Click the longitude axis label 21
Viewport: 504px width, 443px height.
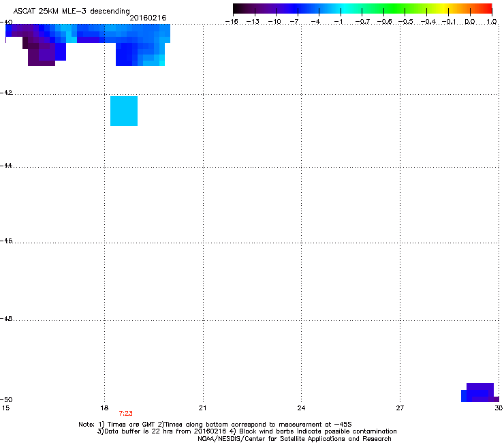[202, 408]
